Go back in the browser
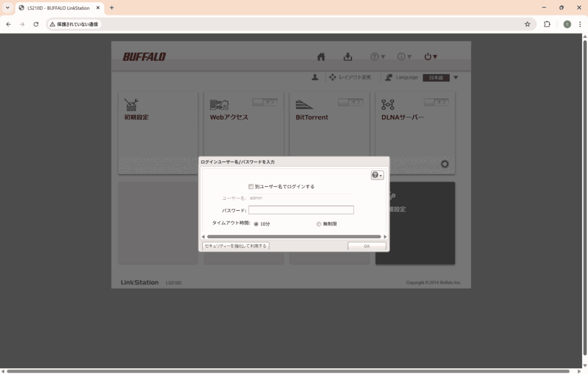 point(9,24)
